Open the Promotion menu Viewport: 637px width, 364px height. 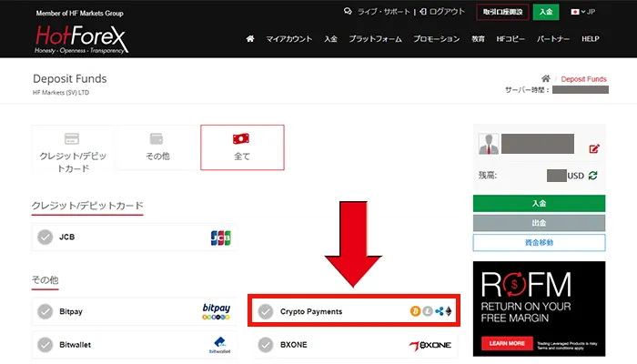(436, 39)
